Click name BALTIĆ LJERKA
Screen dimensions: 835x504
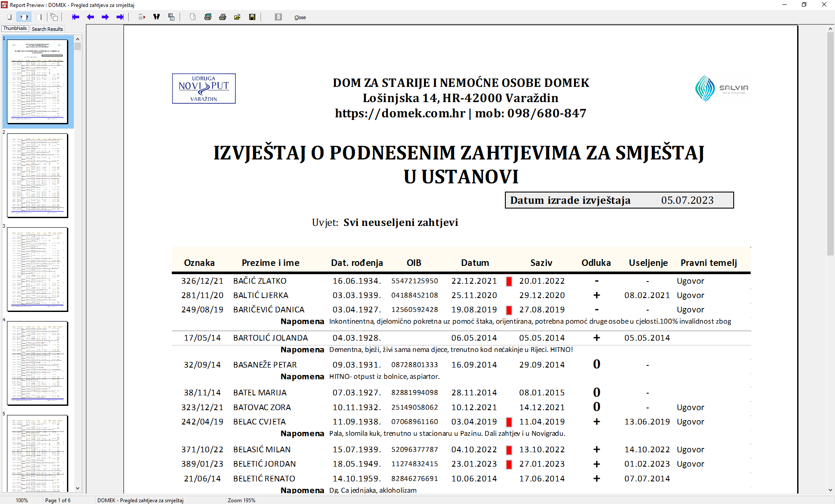[261, 295]
